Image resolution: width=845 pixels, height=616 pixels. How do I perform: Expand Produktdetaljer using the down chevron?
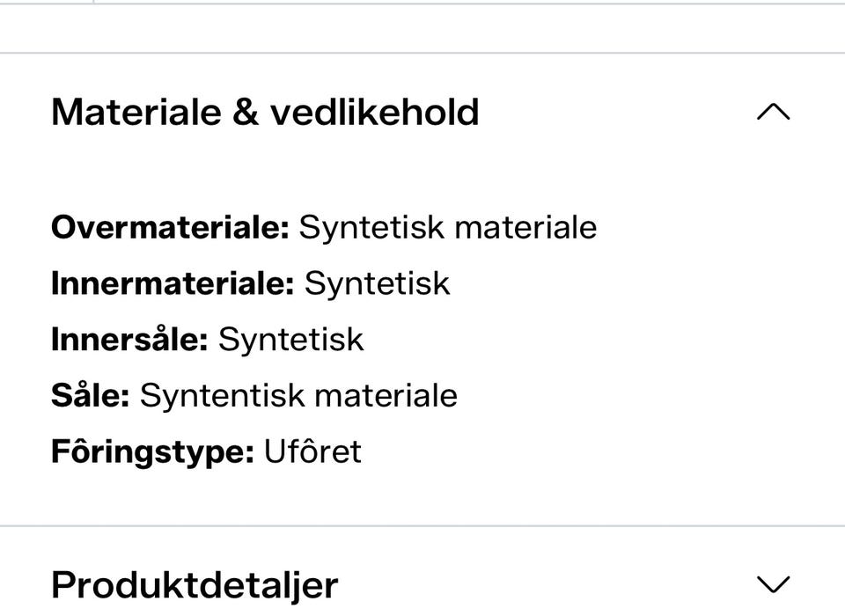tap(774, 583)
